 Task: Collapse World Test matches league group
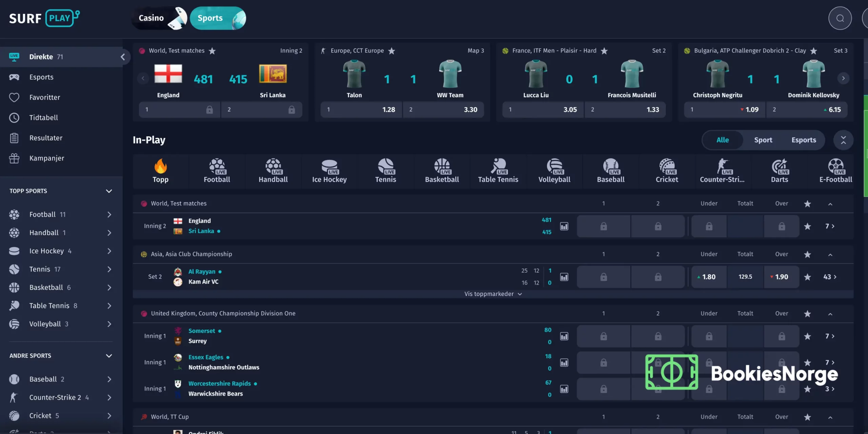(x=830, y=204)
